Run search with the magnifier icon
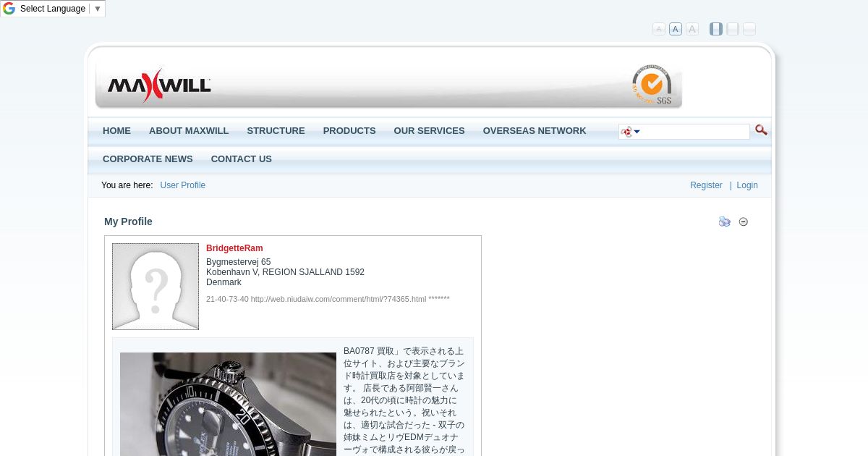Image resolution: width=868 pixels, height=456 pixels. pos(761,130)
